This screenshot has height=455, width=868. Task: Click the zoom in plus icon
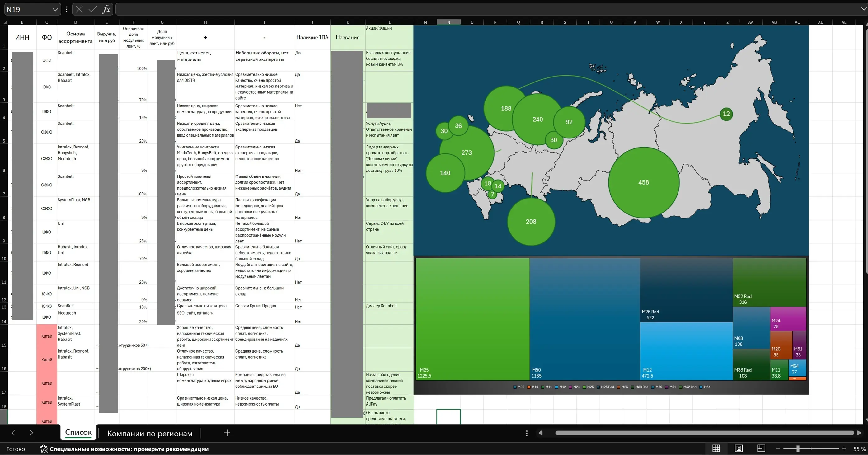click(844, 448)
